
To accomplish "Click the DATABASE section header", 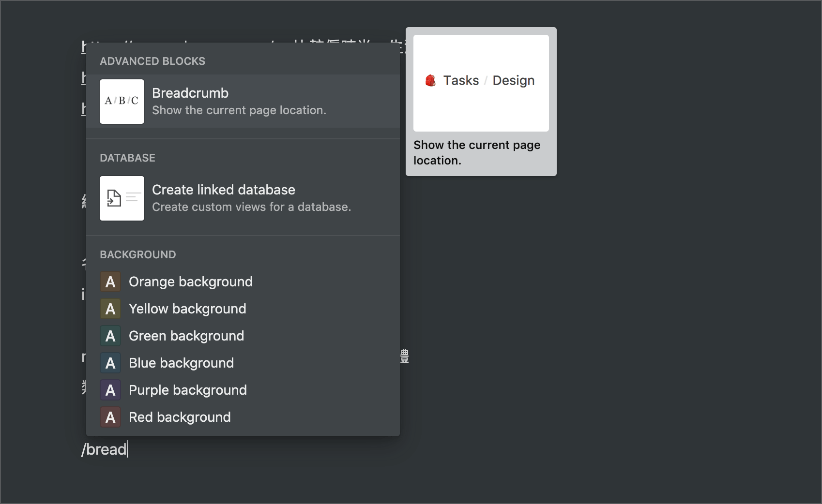I will pyautogui.click(x=127, y=158).
